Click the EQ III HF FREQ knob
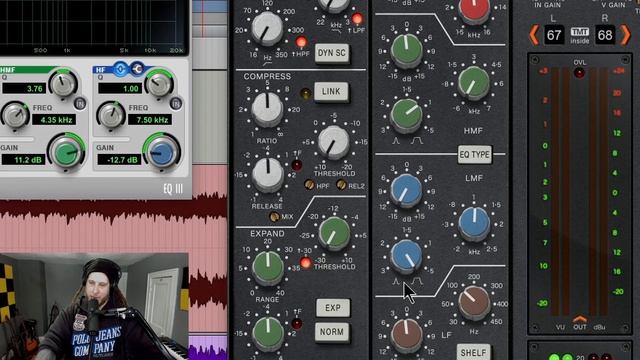640x360 pixels. point(111,115)
